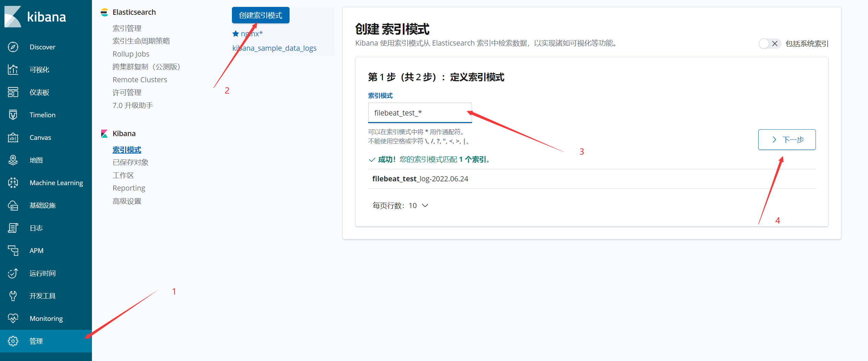Open 工作区 spaces link
This screenshot has width=868, height=361.
123,176
